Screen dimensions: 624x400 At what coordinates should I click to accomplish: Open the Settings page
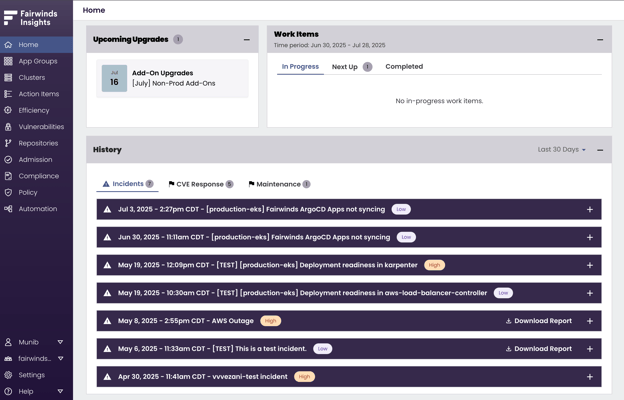(36, 375)
